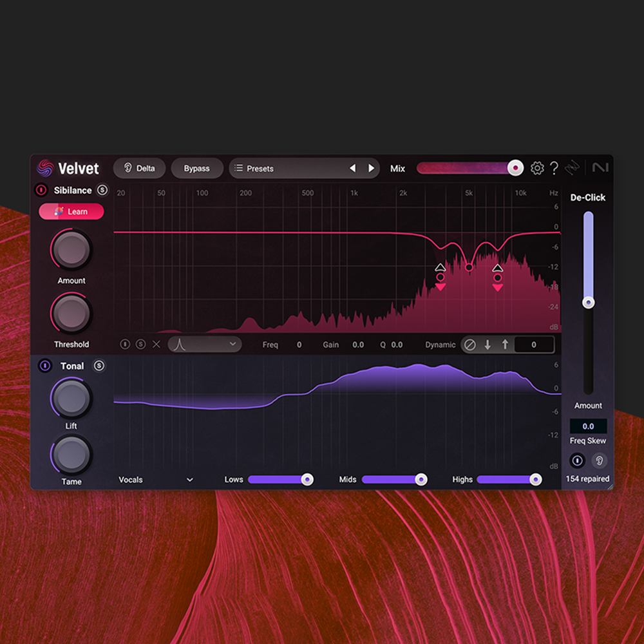Click the pink down triangle below the leftmost node
This screenshot has height=644, width=644.
click(x=440, y=287)
